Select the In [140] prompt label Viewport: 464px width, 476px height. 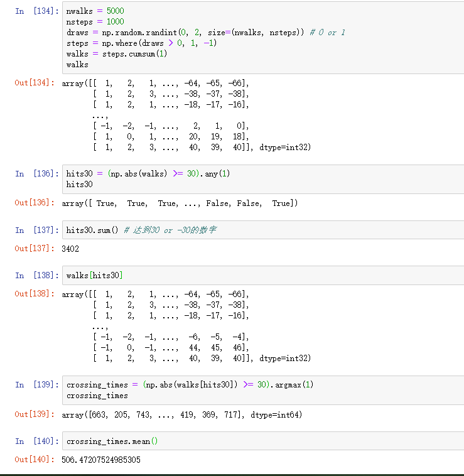tap(36, 441)
